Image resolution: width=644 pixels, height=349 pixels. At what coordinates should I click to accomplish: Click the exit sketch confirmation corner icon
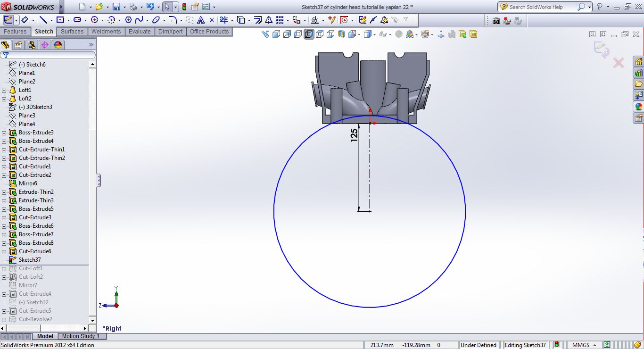(601, 50)
